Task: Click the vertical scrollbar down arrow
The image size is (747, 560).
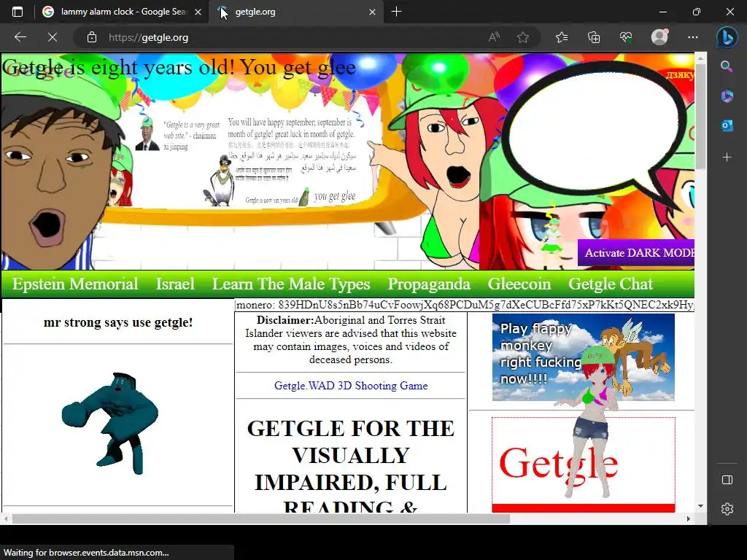Action: pyautogui.click(x=700, y=506)
